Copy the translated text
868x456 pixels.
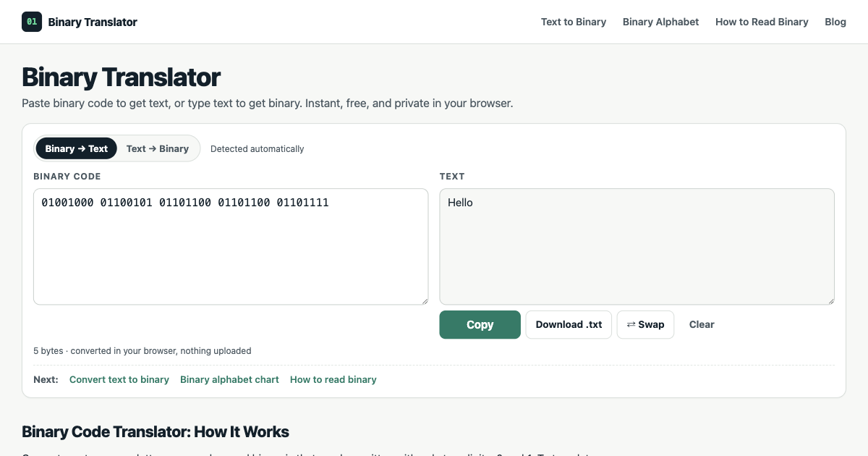click(x=480, y=324)
